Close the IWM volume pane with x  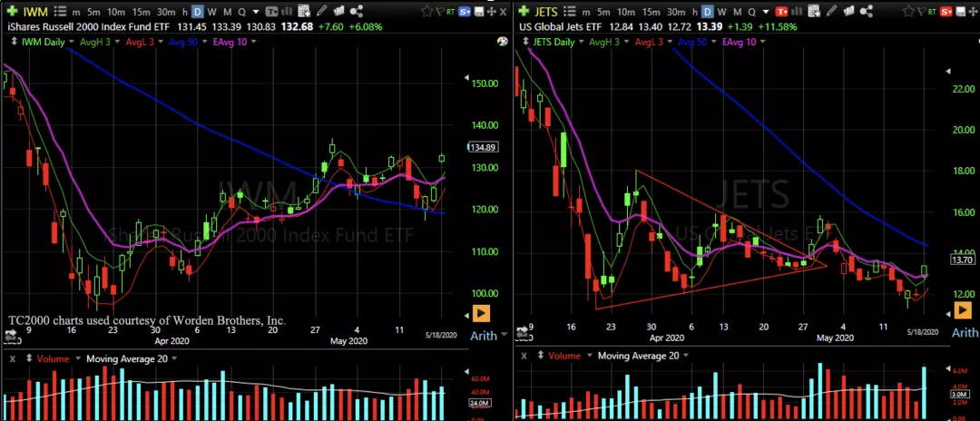click(x=13, y=357)
